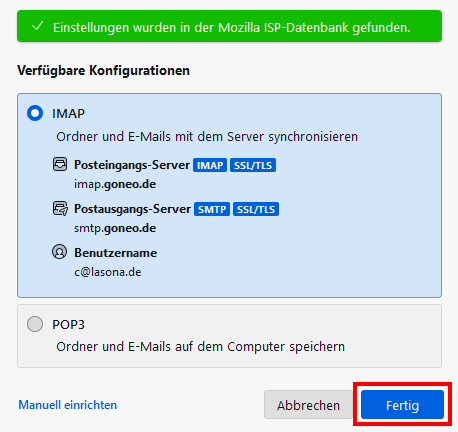
Task: Click the IMAP badge next to Posteingangs-Server
Action: point(210,165)
